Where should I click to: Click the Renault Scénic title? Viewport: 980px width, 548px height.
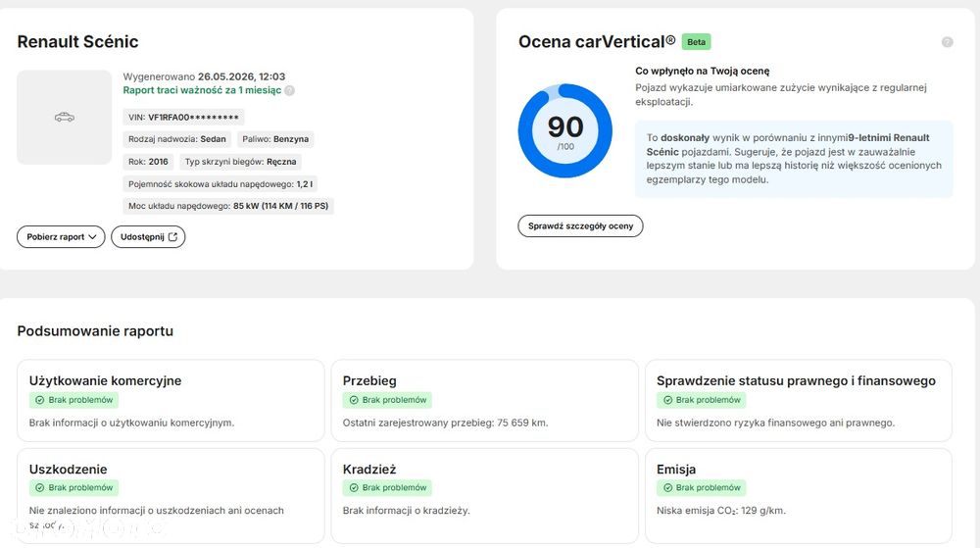coord(77,42)
